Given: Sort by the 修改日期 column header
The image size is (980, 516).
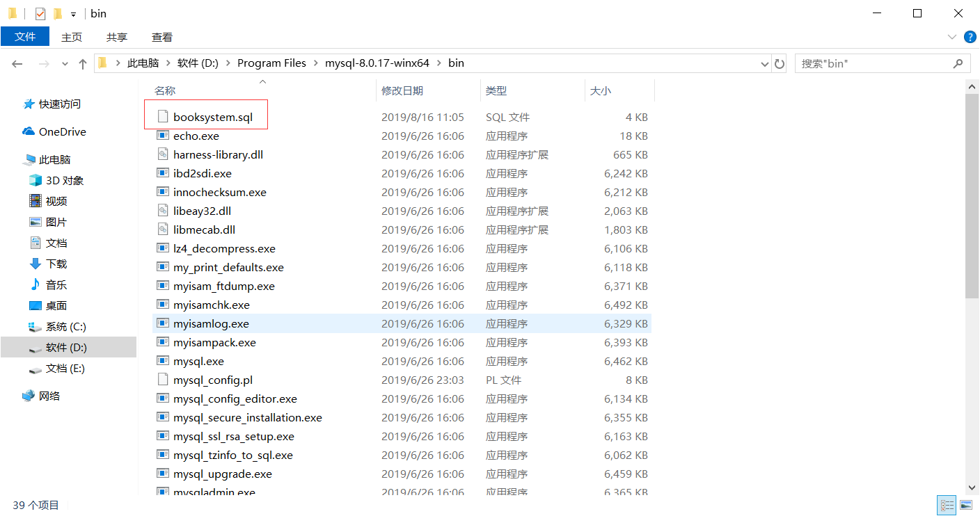Looking at the screenshot, I should pyautogui.click(x=402, y=90).
